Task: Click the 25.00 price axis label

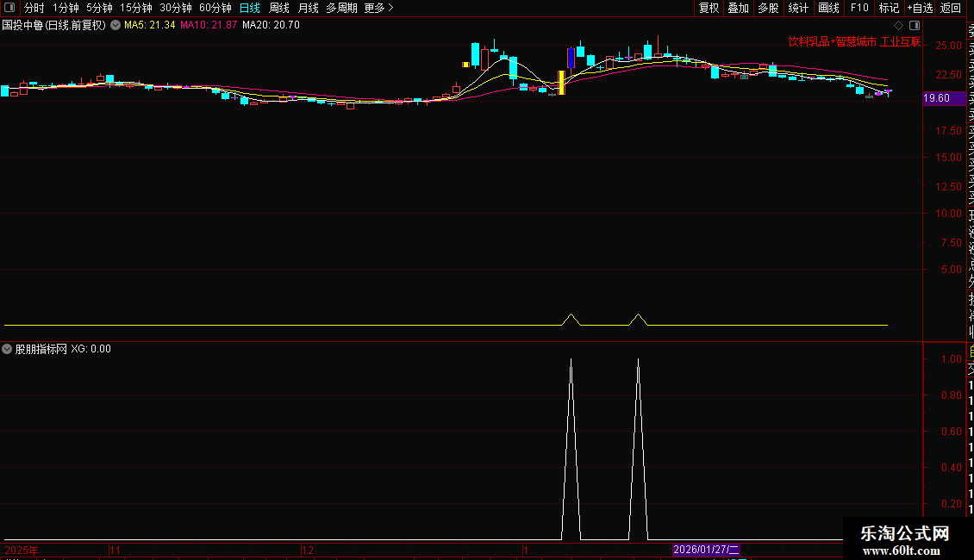Action: (x=948, y=46)
